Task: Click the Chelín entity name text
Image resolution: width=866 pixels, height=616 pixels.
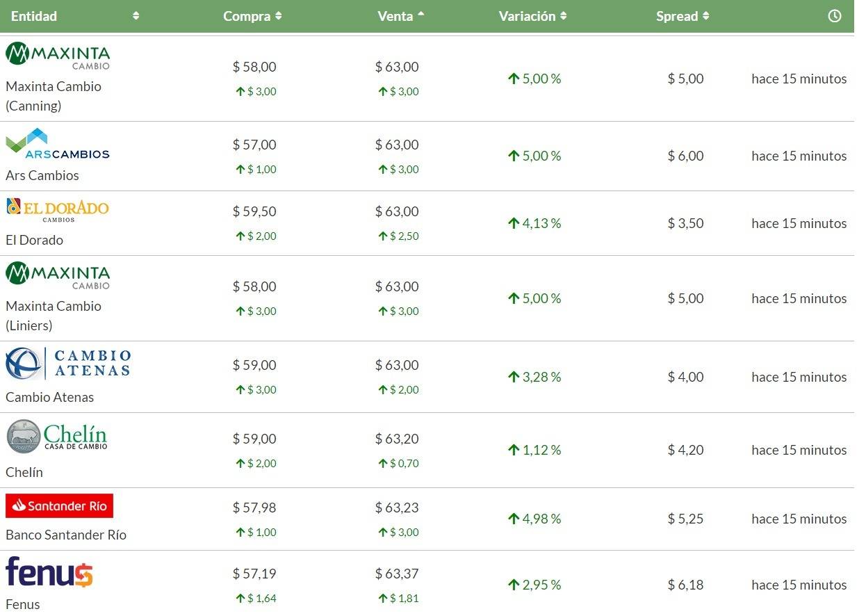Action: 24,472
